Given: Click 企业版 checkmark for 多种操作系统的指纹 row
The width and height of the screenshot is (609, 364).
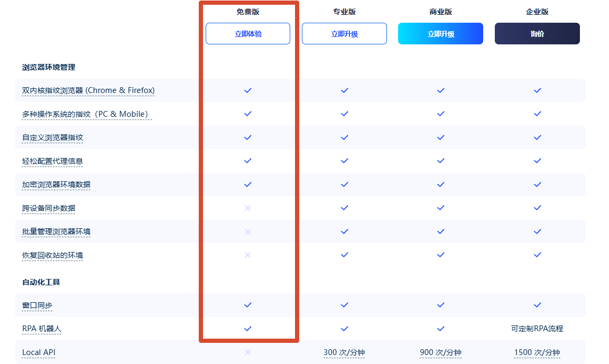Looking at the screenshot, I should click(537, 114).
